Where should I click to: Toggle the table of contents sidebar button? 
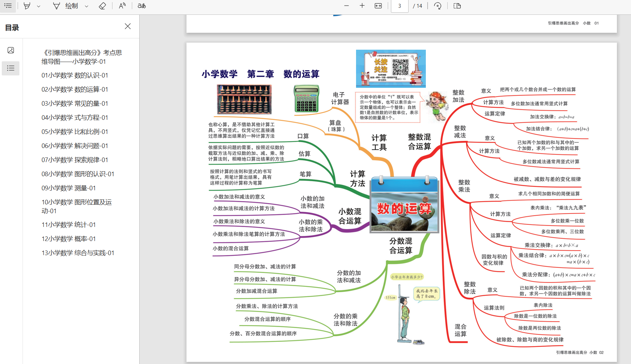pos(8,6)
